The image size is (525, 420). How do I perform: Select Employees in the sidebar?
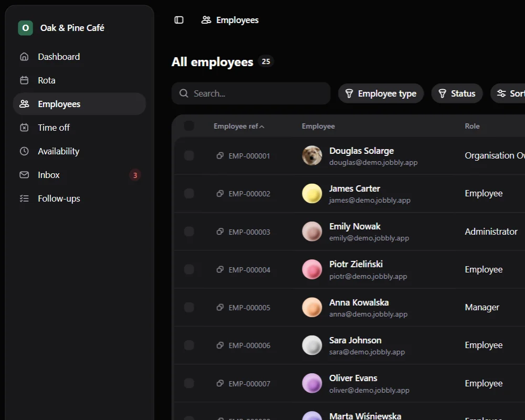[79, 104]
